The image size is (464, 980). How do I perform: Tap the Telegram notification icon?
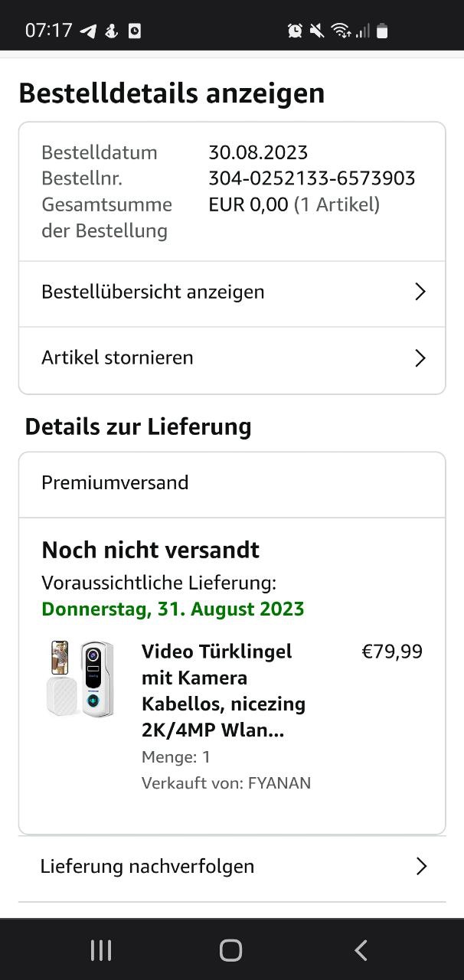coord(89,31)
